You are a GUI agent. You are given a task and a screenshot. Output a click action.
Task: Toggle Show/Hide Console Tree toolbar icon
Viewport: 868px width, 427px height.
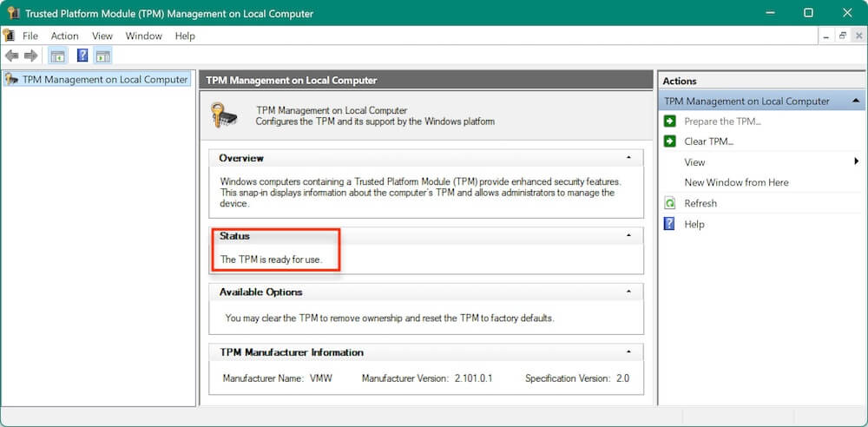click(x=57, y=56)
